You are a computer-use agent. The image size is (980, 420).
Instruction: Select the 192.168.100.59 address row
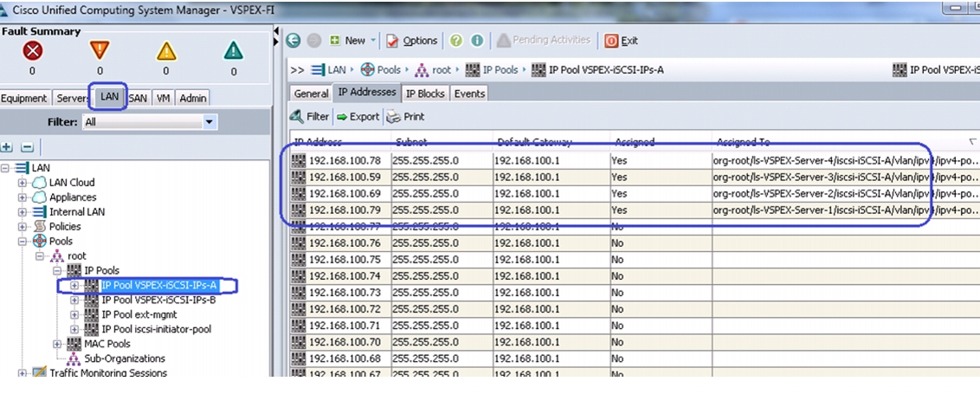[x=635, y=177]
